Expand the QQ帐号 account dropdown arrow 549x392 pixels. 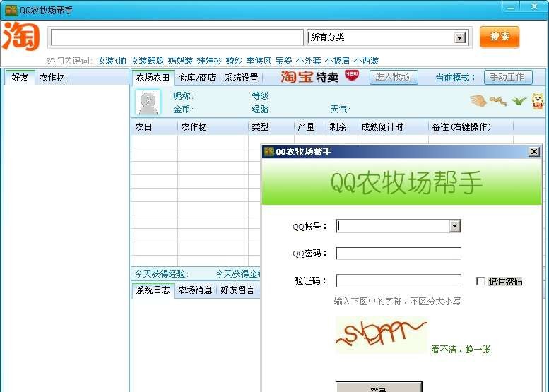[x=454, y=226]
